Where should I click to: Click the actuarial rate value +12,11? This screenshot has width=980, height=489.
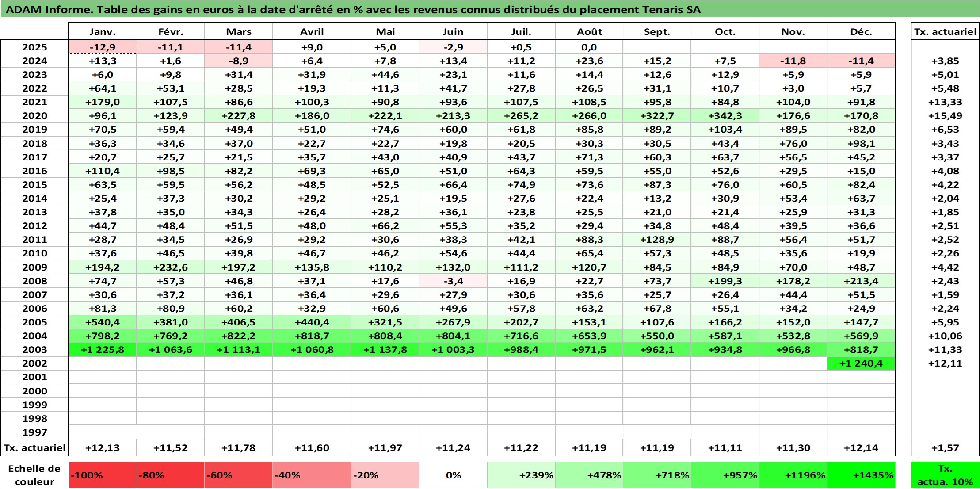pos(945,363)
